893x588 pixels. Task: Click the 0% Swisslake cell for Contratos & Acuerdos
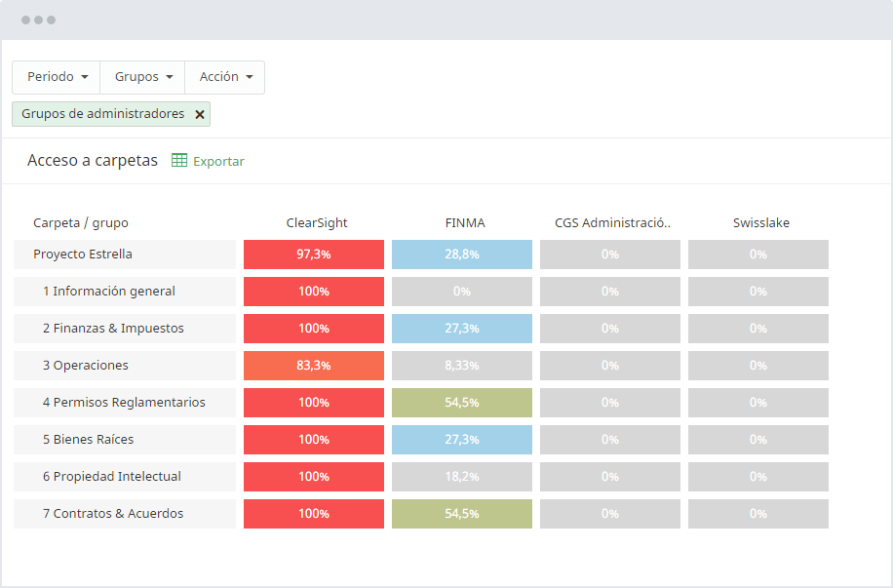click(x=758, y=513)
